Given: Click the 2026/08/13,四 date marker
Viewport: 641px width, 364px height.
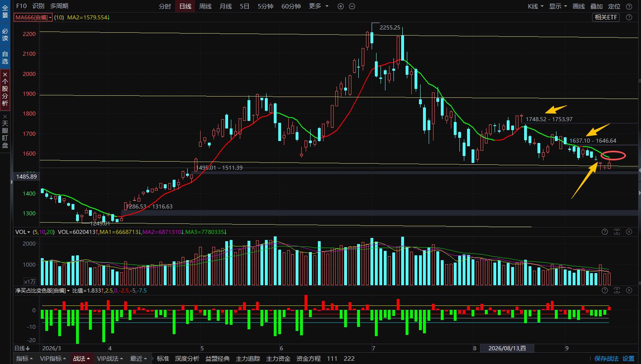Looking at the screenshot, I should pos(507,348).
